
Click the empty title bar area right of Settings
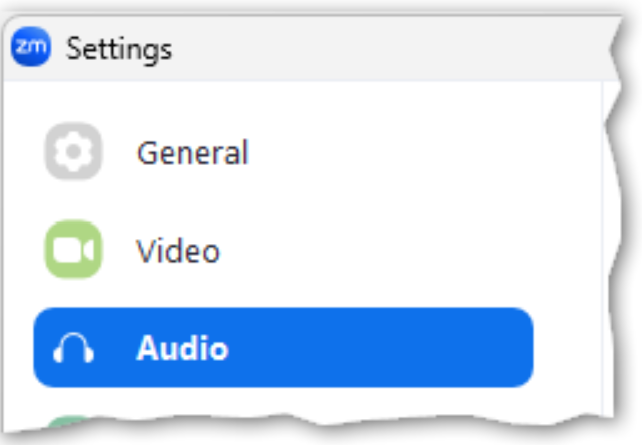(400, 48)
